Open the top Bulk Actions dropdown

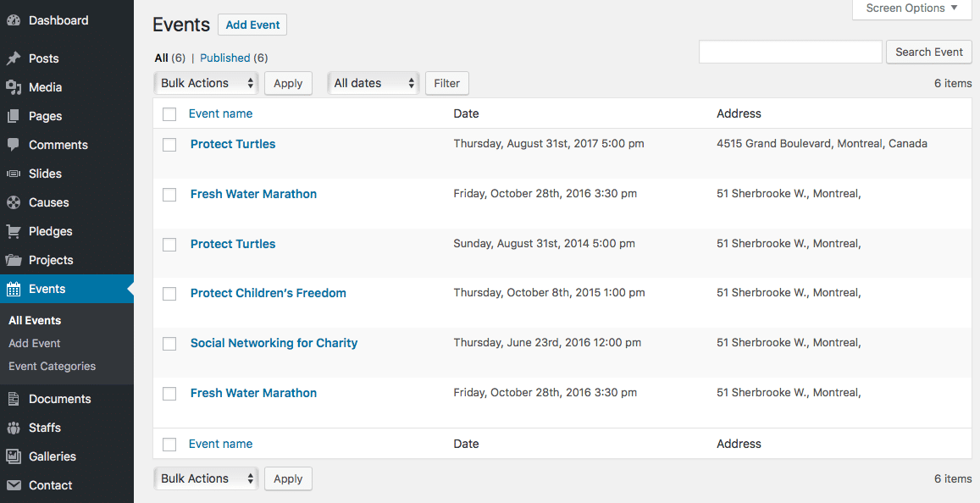click(x=206, y=83)
